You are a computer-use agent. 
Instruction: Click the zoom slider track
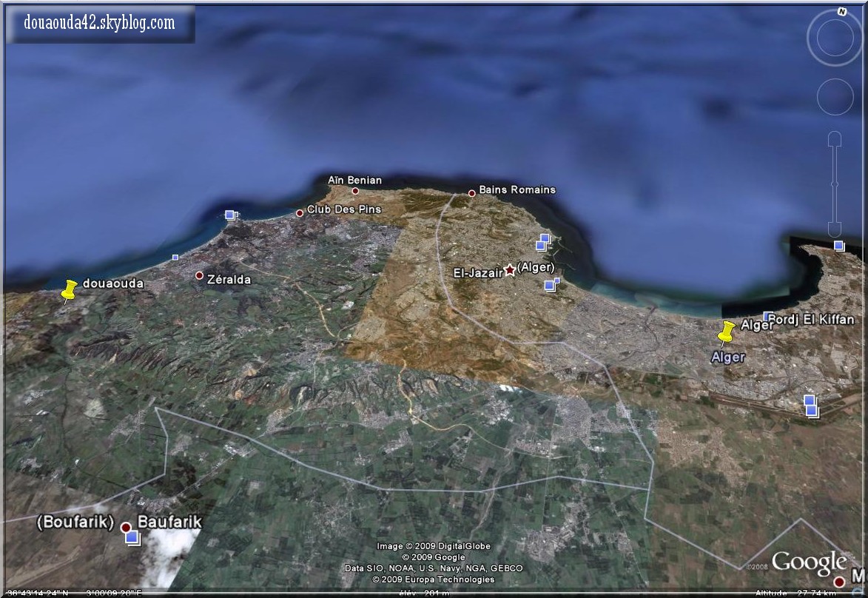click(x=834, y=183)
